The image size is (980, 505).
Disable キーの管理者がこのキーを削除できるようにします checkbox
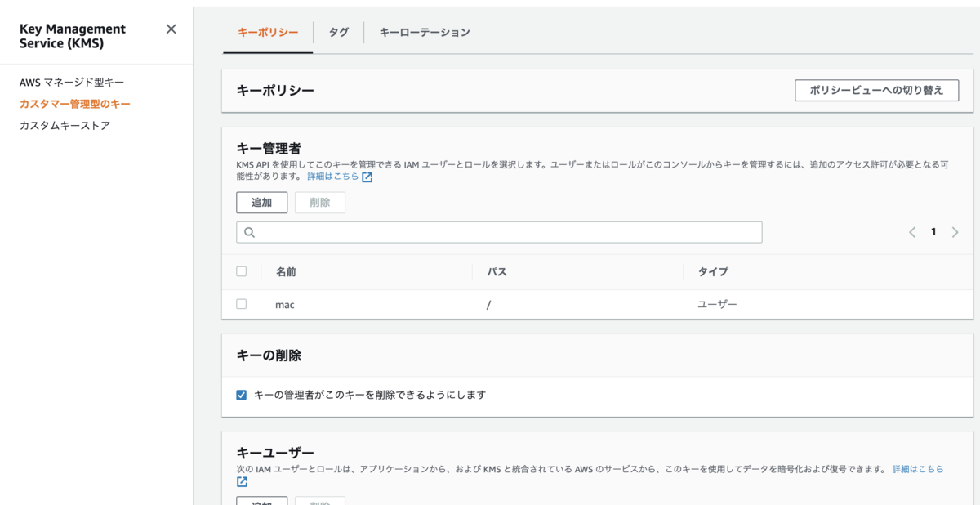pyautogui.click(x=239, y=396)
